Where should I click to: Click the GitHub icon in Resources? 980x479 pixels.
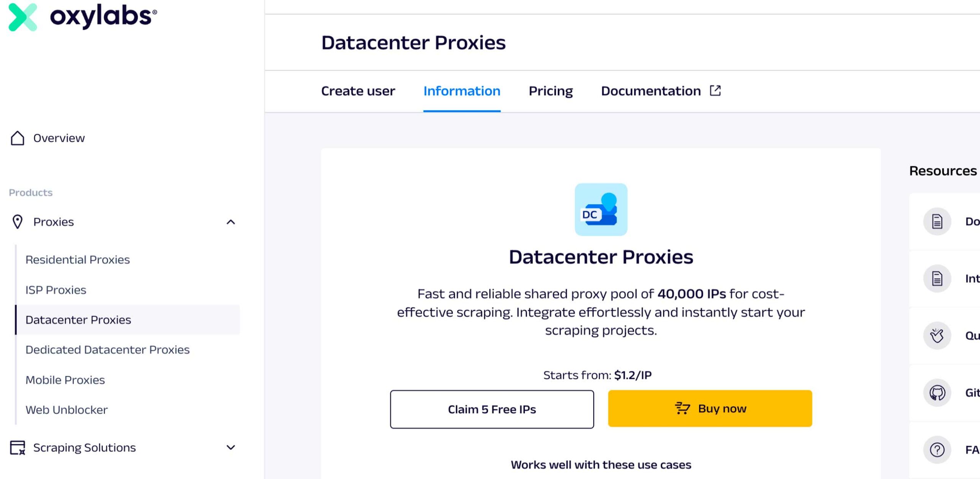[937, 393]
